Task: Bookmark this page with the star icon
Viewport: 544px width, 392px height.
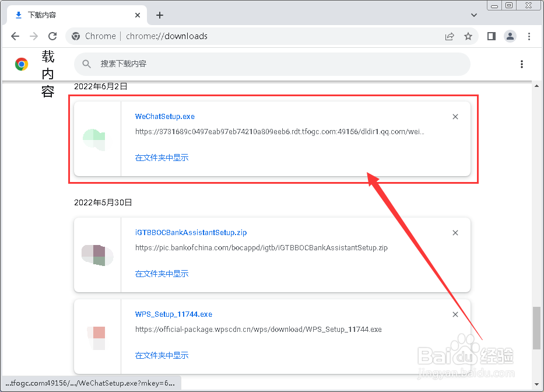Action: click(468, 36)
